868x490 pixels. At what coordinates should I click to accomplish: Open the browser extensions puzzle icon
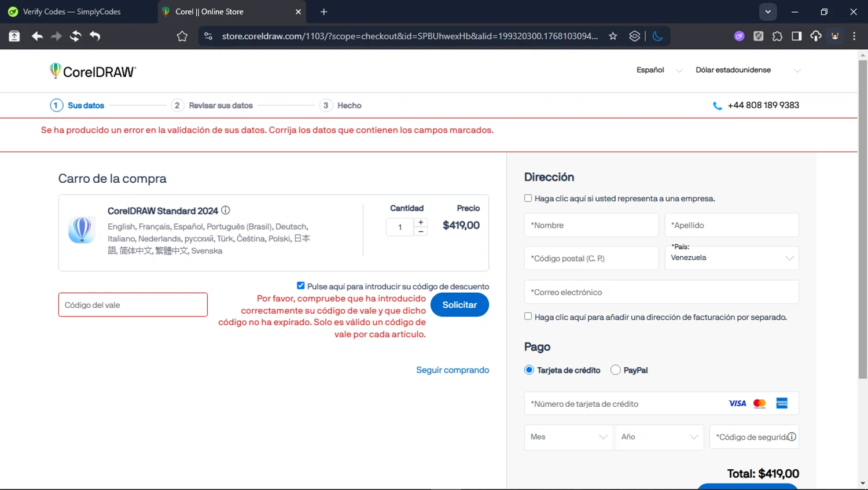tap(777, 36)
